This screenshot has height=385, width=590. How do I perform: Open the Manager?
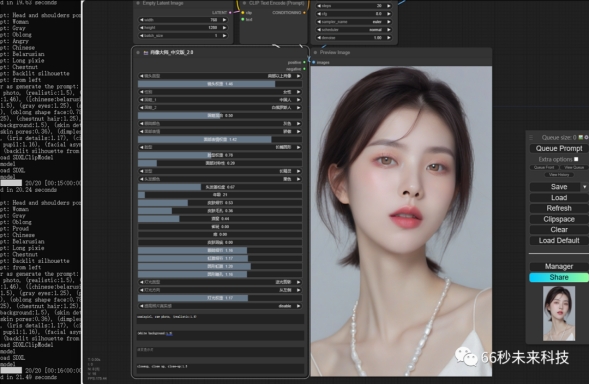pos(559,266)
